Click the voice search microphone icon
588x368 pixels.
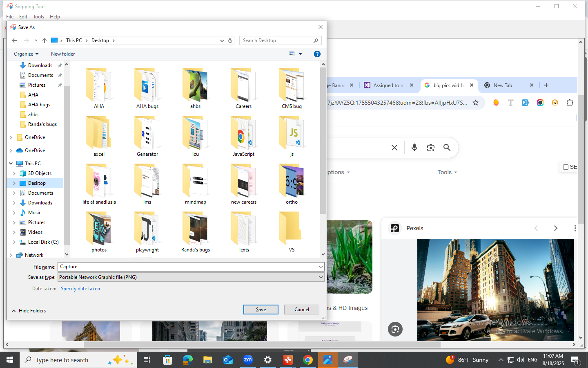click(414, 148)
